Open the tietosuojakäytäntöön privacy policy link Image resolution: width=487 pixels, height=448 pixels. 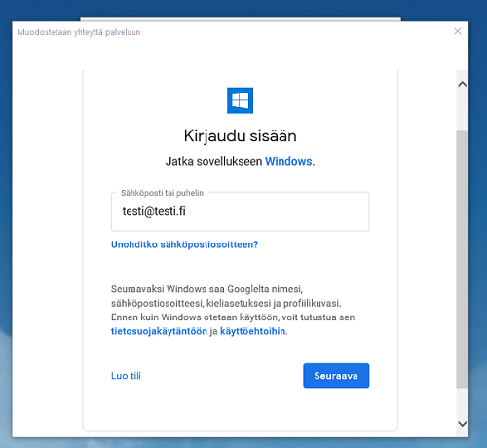click(x=159, y=331)
